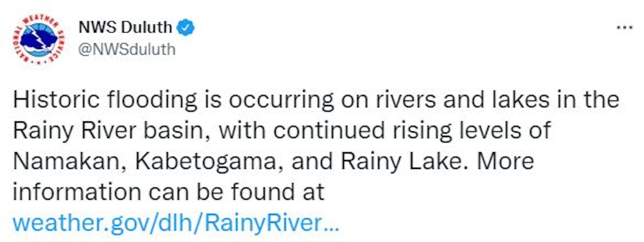Viewport: 644px width, 242px height.
Task: Open the NWS Duluth profile avatar
Action: click(x=39, y=39)
